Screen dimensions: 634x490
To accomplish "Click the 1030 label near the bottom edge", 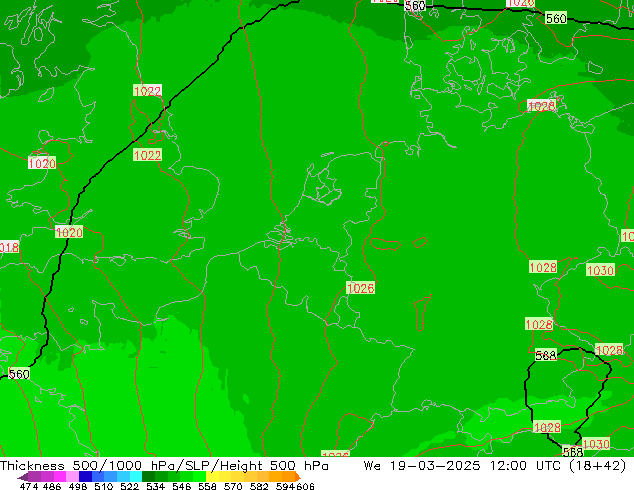I will [x=596, y=444].
